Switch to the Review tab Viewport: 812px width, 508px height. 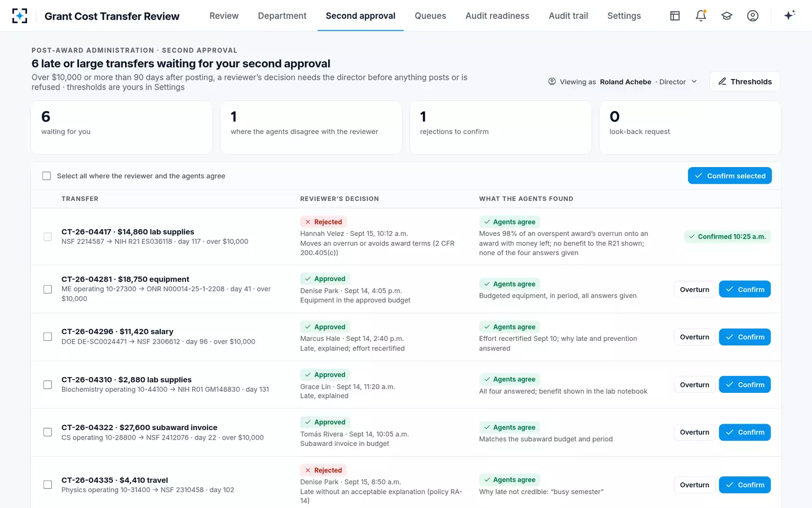coord(224,16)
